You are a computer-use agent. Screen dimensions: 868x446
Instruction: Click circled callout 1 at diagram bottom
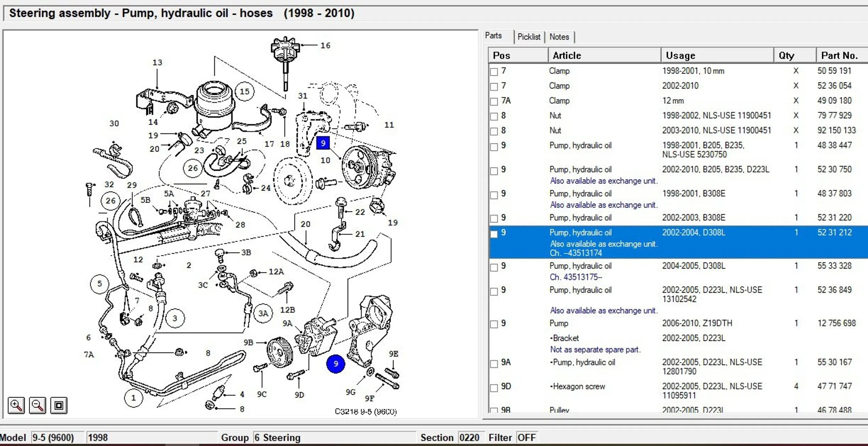(133, 398)
